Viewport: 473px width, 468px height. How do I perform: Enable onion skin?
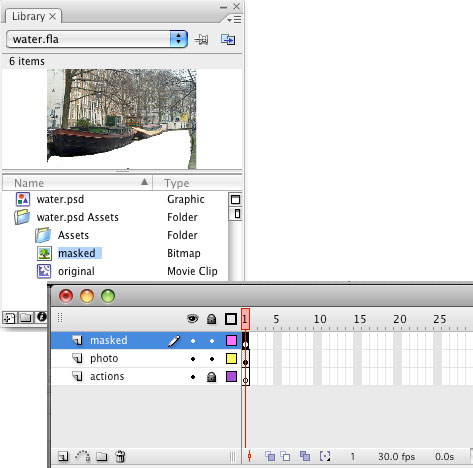click(x=270, y=456)
